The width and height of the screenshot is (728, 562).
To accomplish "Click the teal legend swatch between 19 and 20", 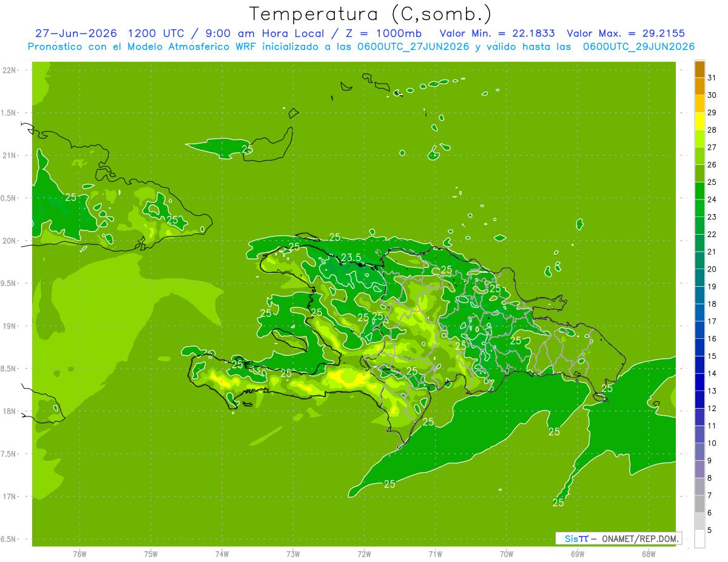I will pyautogui.click(x=699, y=278).
